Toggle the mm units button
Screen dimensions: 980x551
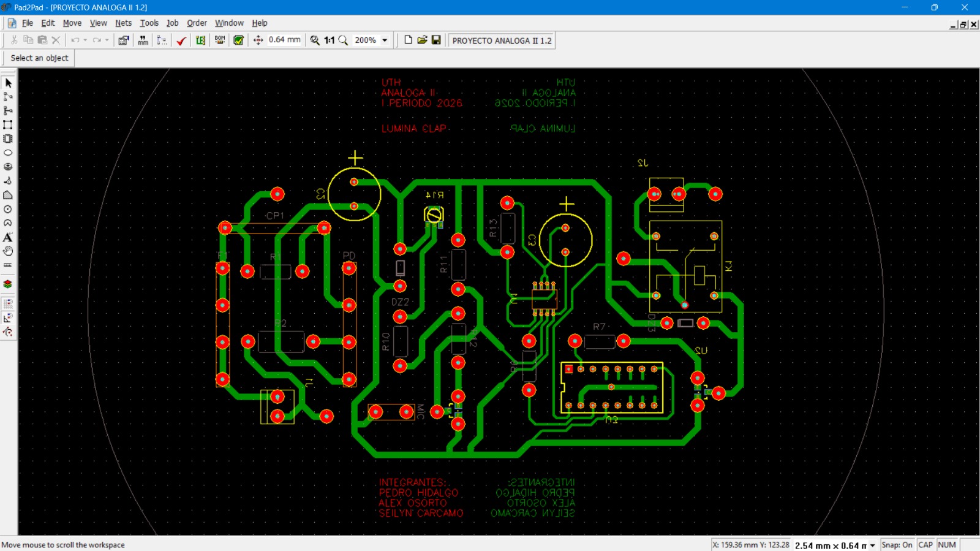coord(143,40)
